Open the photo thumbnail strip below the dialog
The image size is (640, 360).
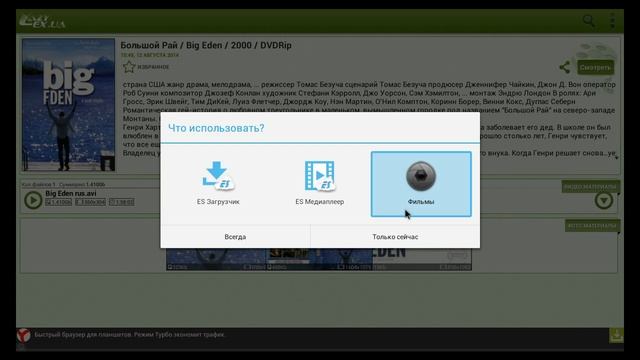pos(319,259)
